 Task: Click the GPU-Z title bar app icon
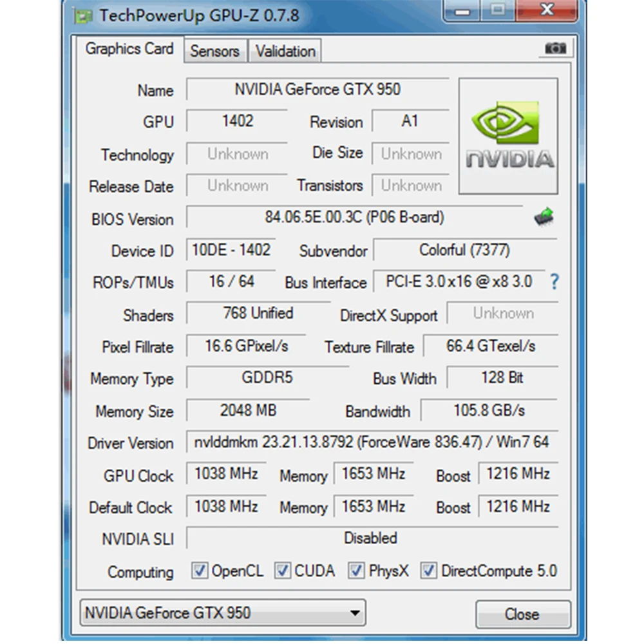coord(83,16)
